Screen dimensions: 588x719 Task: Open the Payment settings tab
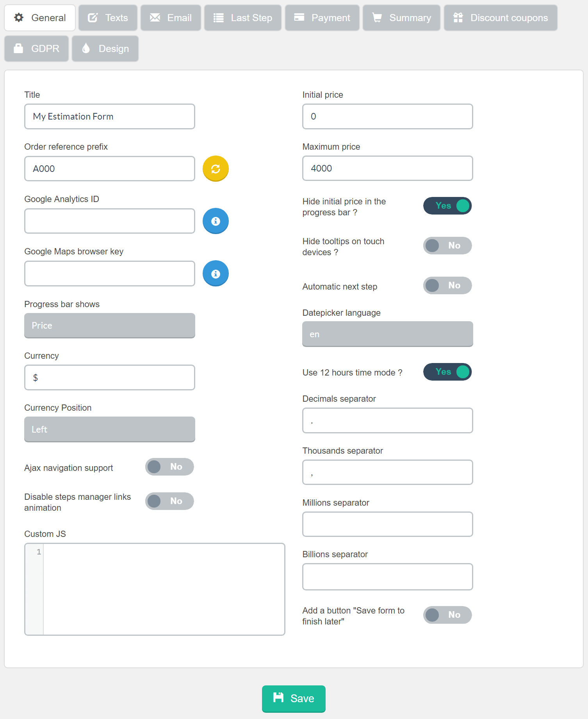tap(322, 18)
